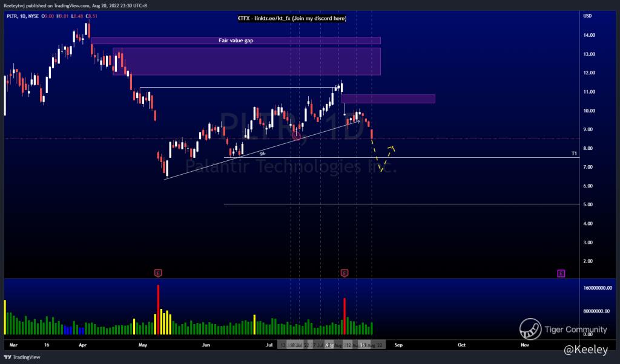620x364 pixels.
Task: Click the 5.00 price axis label
Action: [589, 204]
